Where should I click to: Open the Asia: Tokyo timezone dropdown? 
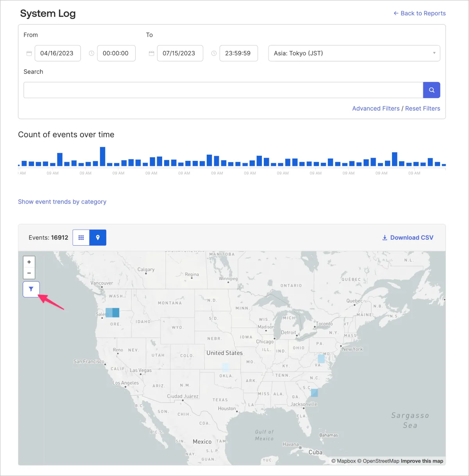(354, 53)
